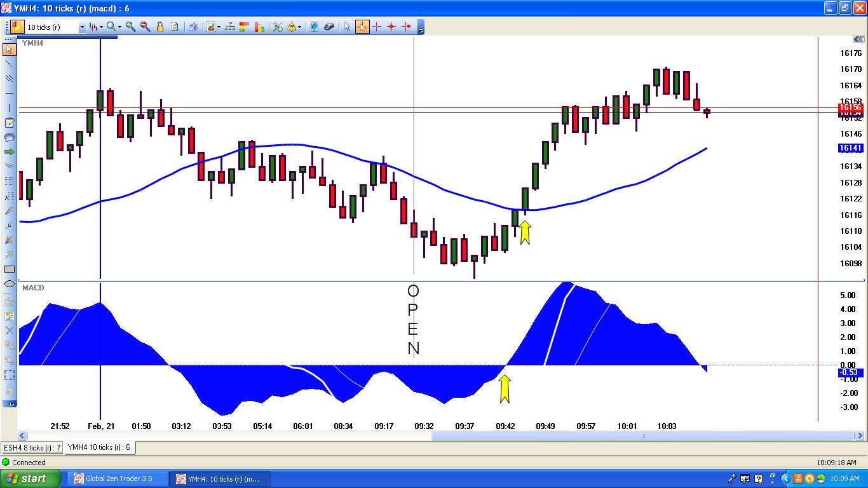Click the 16170 price scale label
868x488 pixels.
(x=851, y=69)
